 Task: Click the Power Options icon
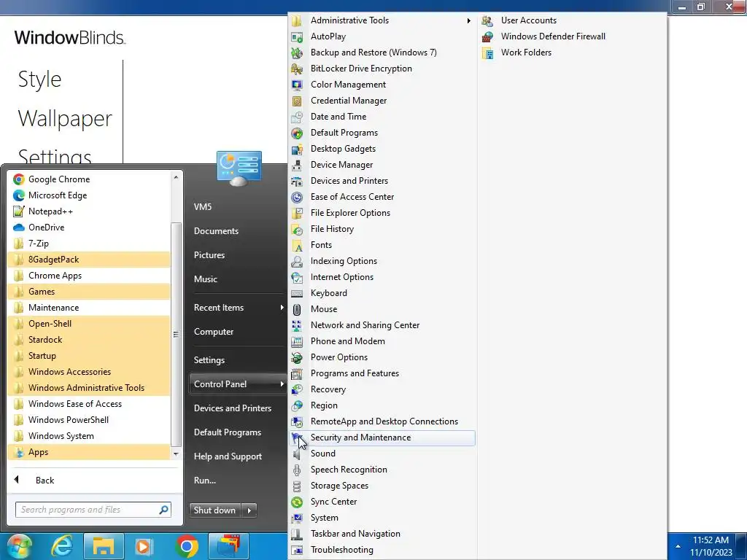[x=297, y=357]
